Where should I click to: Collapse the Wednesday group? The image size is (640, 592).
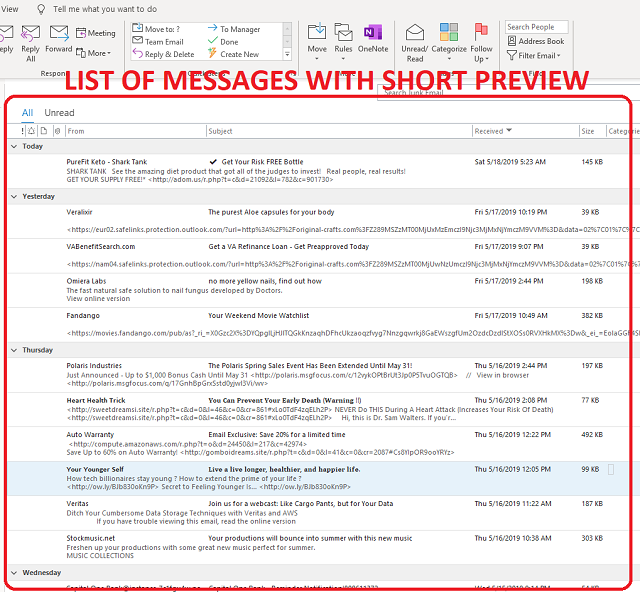pos(14,572)
